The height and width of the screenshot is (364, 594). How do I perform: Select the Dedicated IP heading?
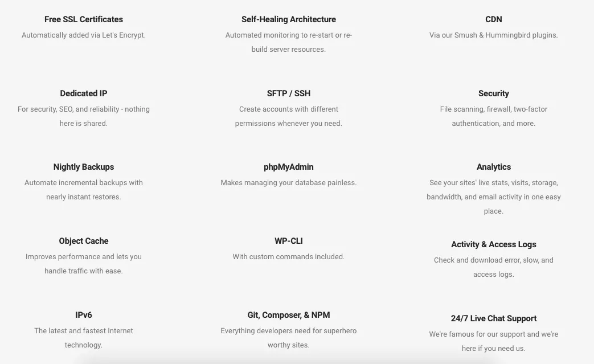point(83,93)
